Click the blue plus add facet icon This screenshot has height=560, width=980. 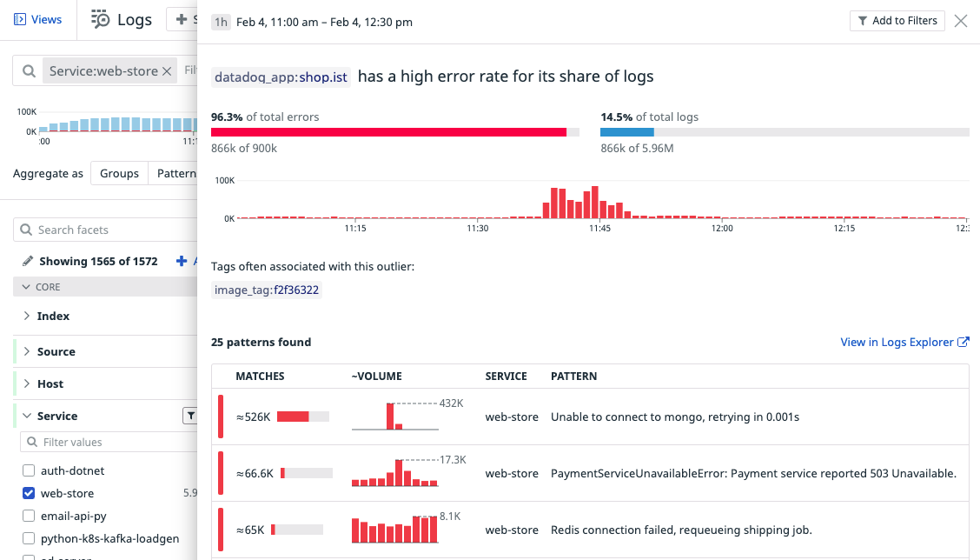click(182, 261)
